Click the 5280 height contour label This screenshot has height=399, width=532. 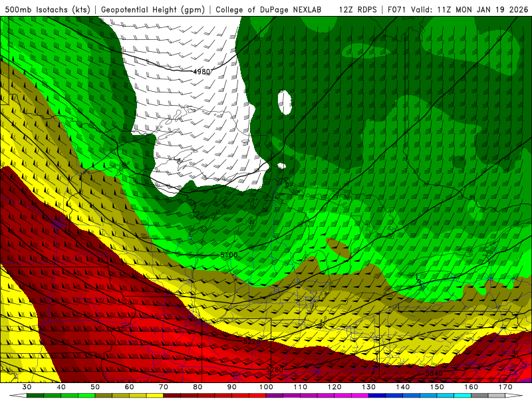click(275, 369)
